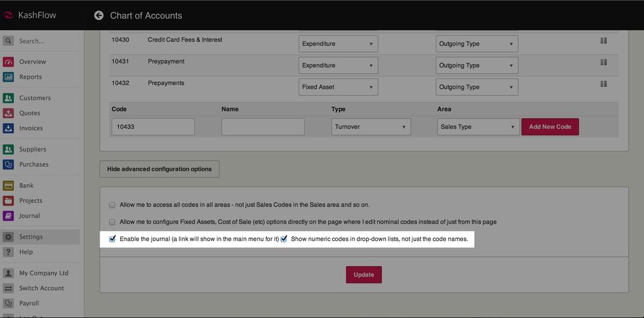Open Settings in the sidebar menu

pos(31,237)
